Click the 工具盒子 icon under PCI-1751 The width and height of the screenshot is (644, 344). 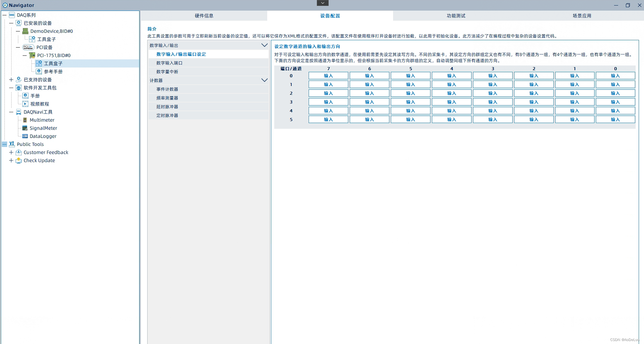coord(39,63)
